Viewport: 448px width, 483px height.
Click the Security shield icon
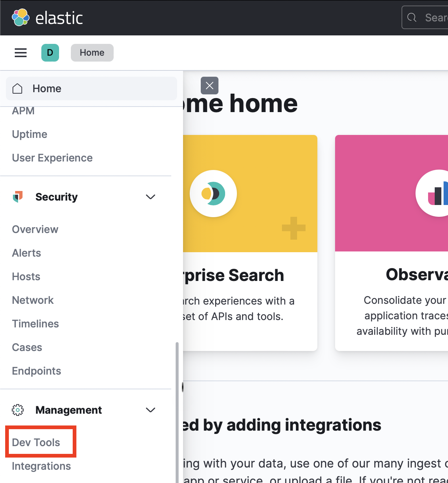[x=18, y=197]
